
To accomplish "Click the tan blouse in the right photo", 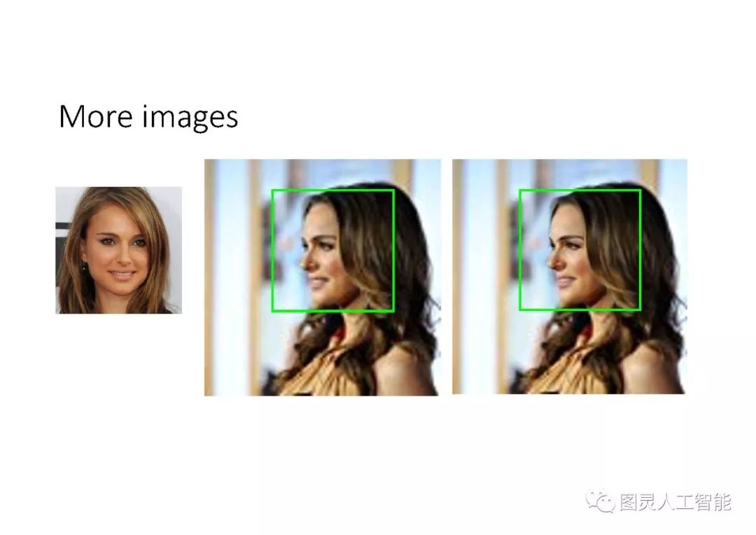I will 566,370.
